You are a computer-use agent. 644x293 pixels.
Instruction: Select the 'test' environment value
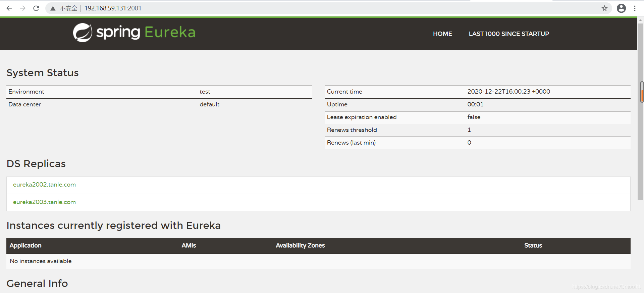[x=205, y=92]
